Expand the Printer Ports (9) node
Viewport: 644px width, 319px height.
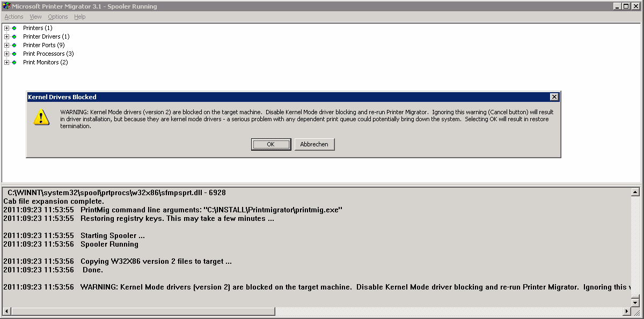(6, 45)
